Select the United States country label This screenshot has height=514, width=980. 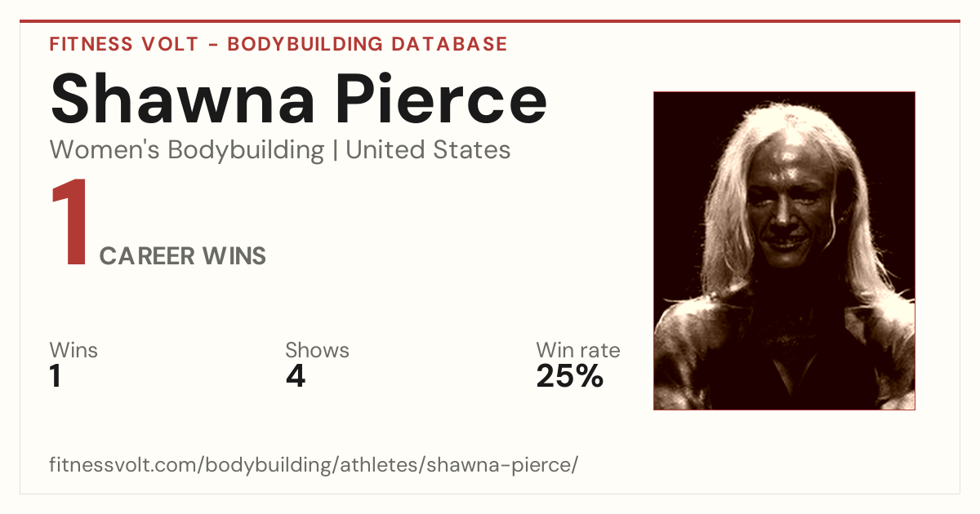point(428,150)
